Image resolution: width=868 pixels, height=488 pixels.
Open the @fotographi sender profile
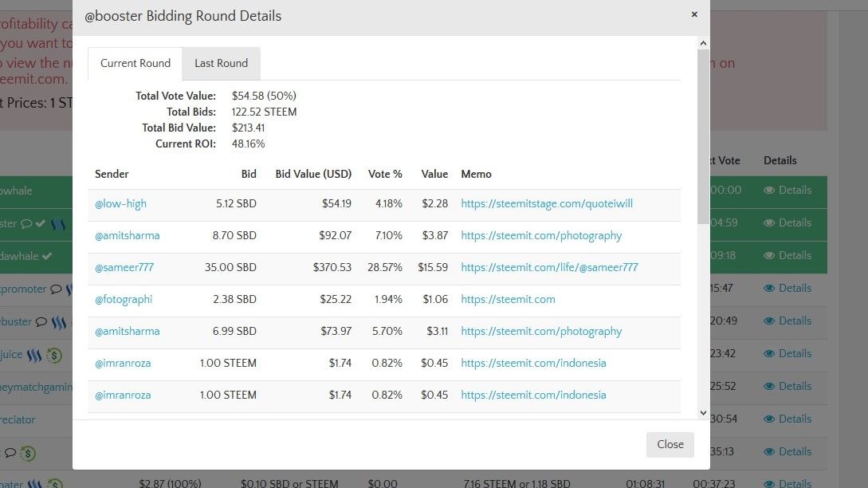[124, 300]
